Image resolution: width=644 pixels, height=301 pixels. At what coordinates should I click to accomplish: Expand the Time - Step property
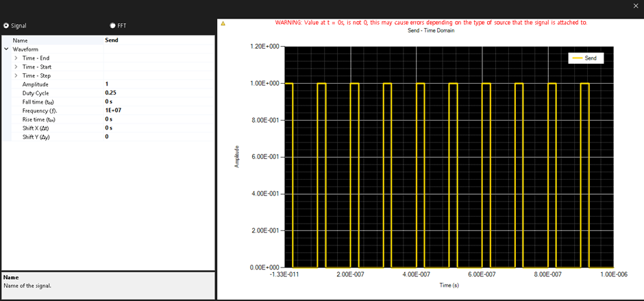[16, 75]
